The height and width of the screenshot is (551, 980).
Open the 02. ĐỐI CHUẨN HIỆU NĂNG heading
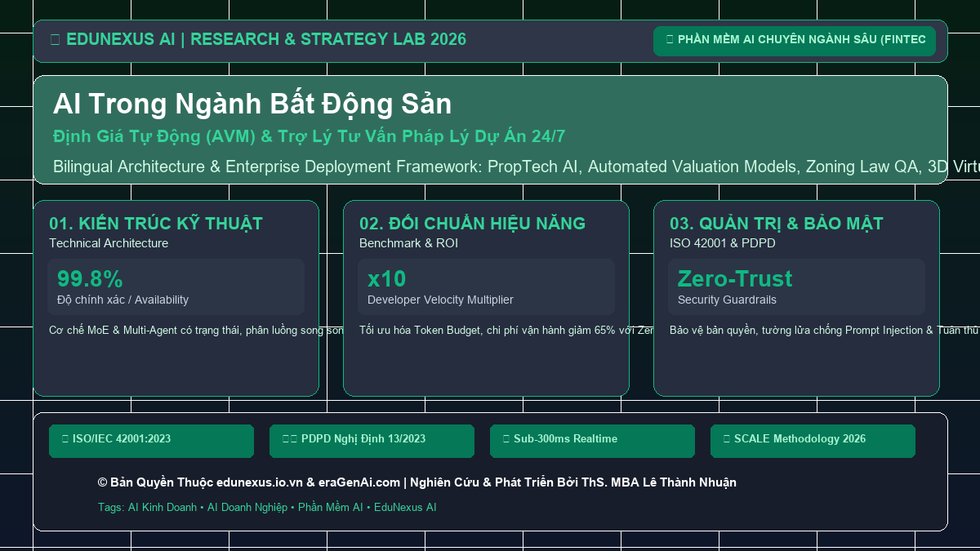472,224
